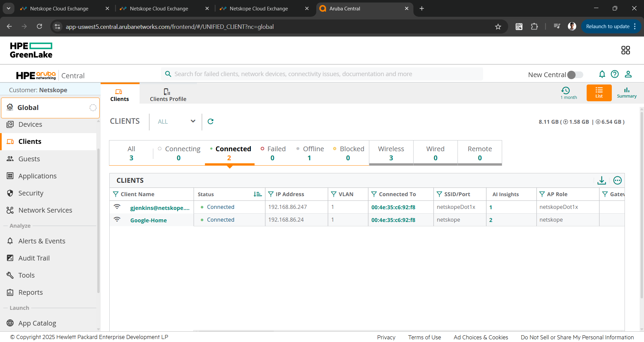644x342 pixels.
Task: Filter to Remote clients
Action: tap(480, 153)
